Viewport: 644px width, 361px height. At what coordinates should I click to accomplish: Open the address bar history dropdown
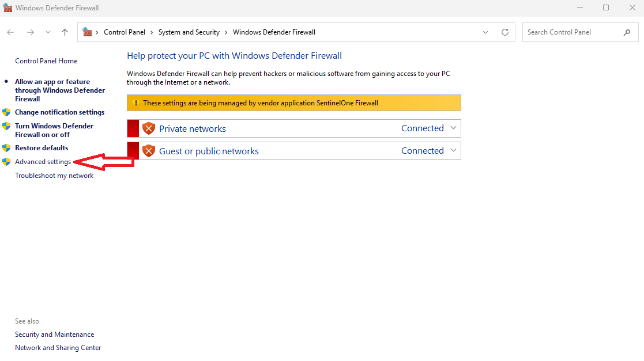[x=485, y=32]
